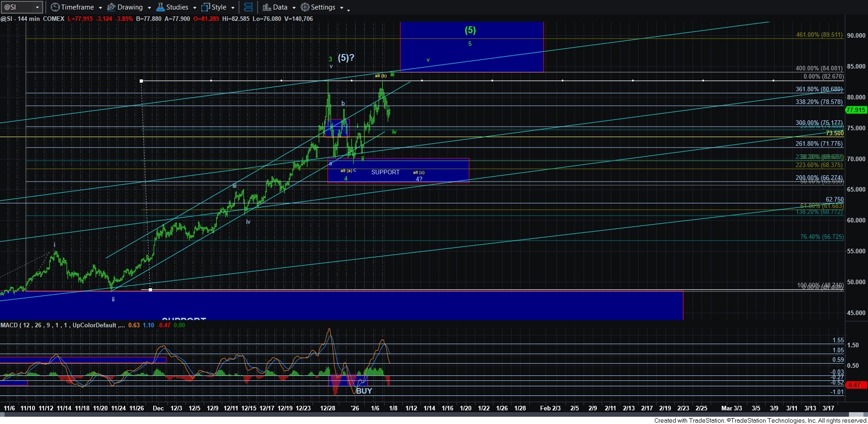Open the Studies menu

point(177,7)
